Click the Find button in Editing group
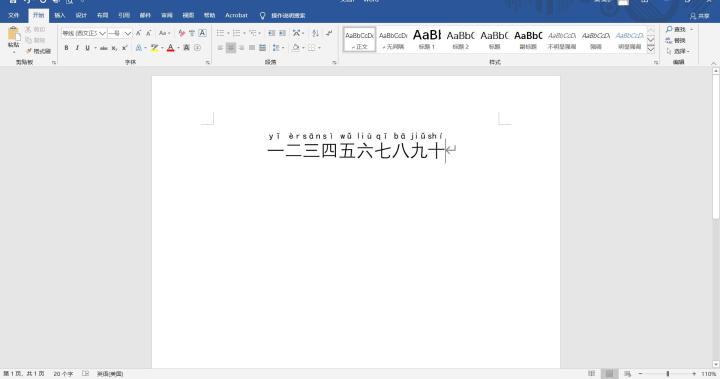 [675, 29]
